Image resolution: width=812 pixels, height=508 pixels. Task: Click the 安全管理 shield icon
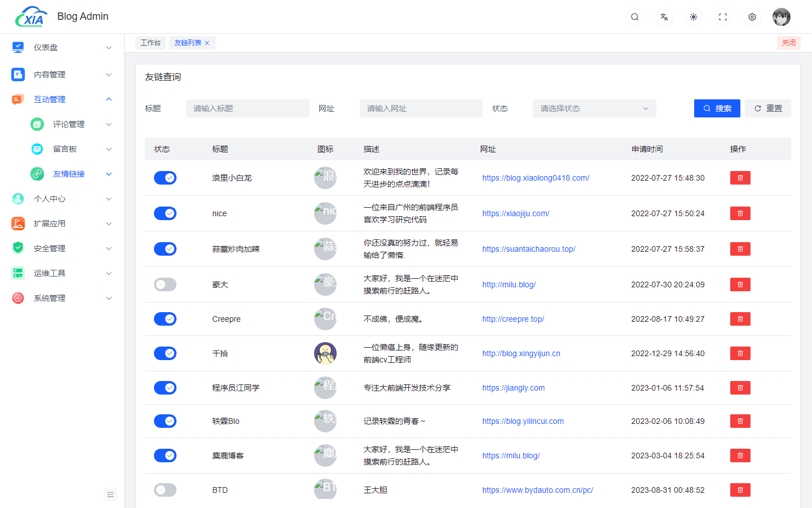click(x=18, y=248)
